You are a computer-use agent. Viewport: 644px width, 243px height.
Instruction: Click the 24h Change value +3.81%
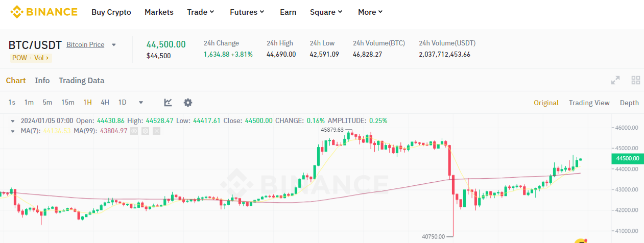click(x=242, y=54)
